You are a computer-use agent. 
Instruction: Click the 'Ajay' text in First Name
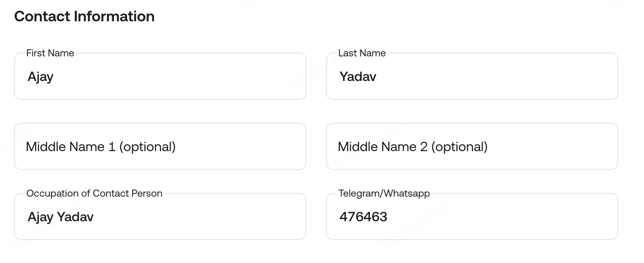[40, 77]
